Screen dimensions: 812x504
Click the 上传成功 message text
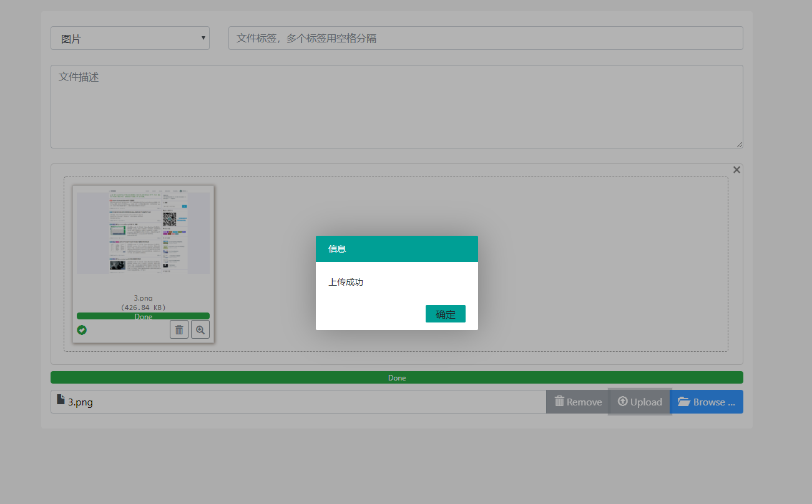coord(346,283)
